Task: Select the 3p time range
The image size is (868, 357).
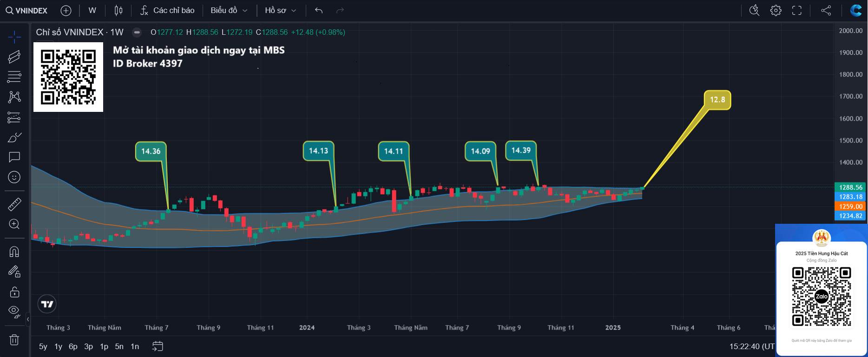Action: [88, 346]
